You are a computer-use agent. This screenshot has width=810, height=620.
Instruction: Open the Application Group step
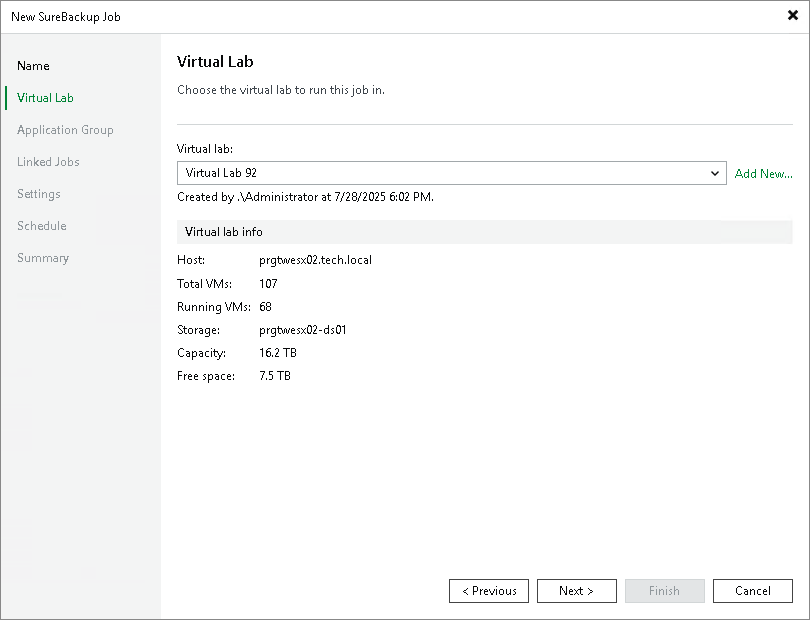point(65,129)
